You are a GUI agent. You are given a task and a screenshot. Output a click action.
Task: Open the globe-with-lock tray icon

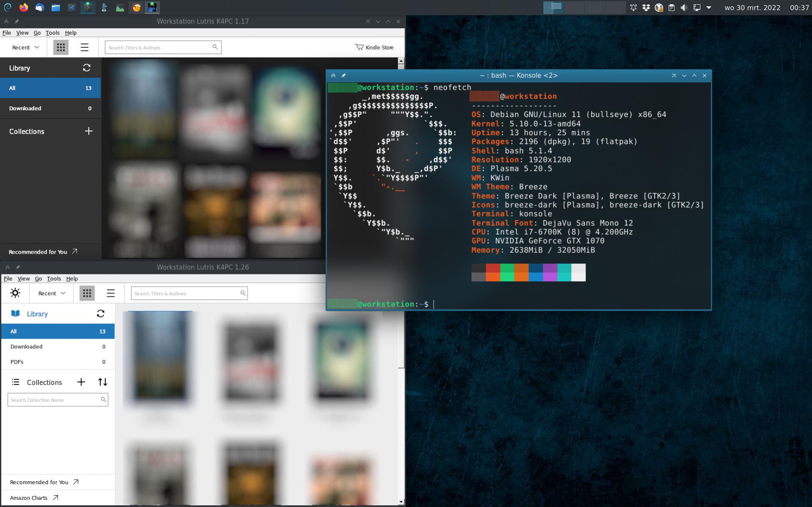(x=659, y=7)
